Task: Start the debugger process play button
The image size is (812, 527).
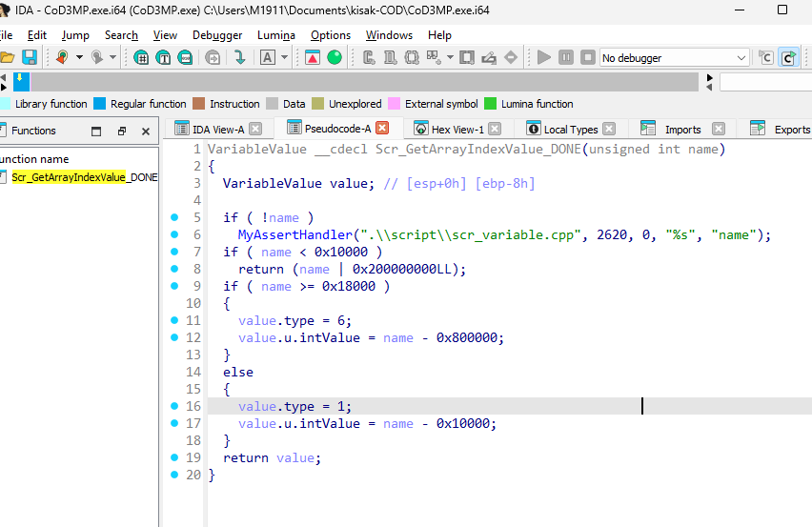Action: coord(544,57)
